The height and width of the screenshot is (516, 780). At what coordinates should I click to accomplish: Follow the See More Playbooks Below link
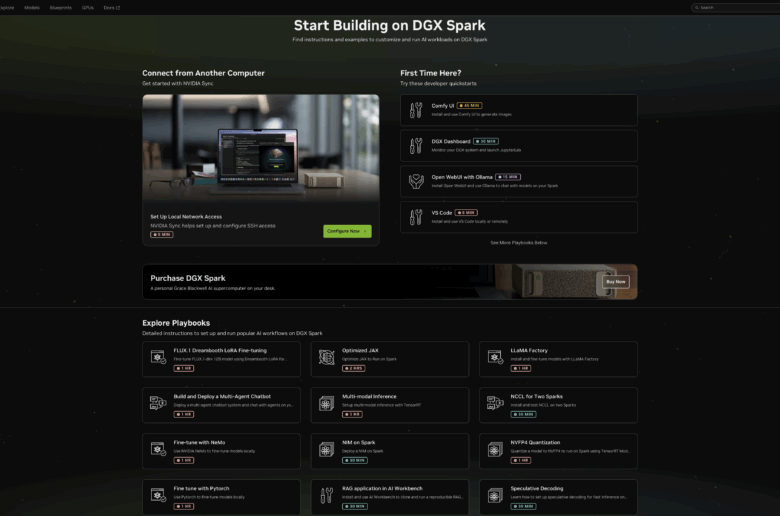(519, 243)
